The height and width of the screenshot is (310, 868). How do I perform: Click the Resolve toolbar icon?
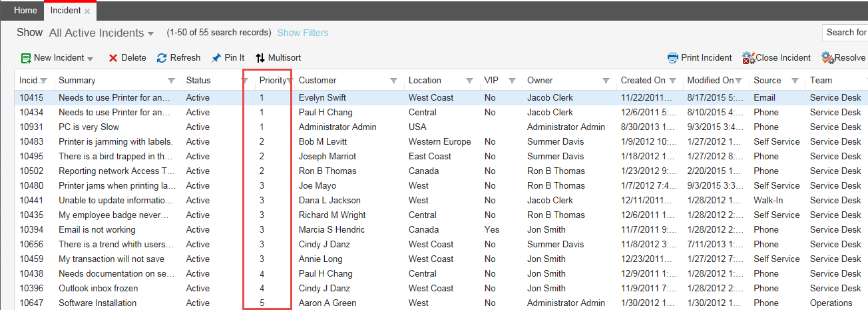[827, 58]
